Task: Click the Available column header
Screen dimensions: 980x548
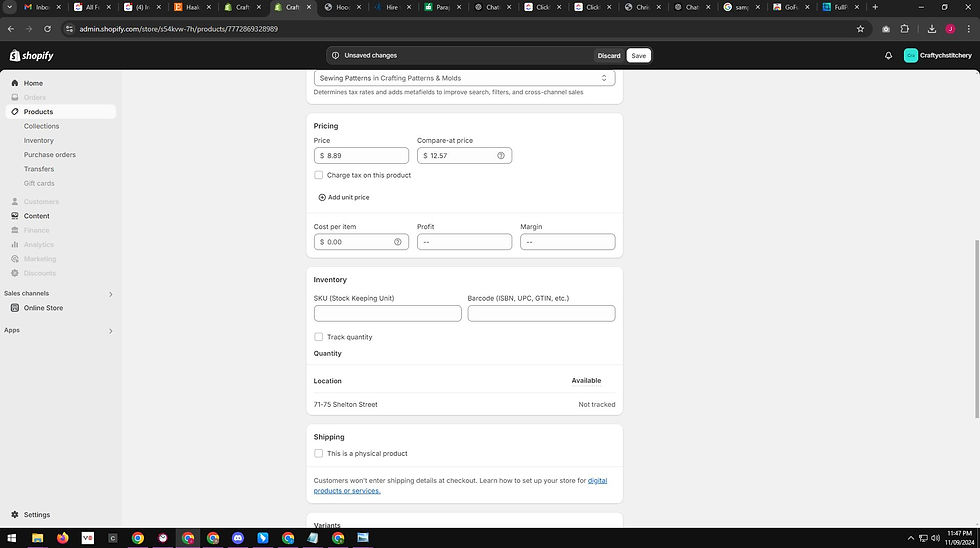Action: click(586, 381)
